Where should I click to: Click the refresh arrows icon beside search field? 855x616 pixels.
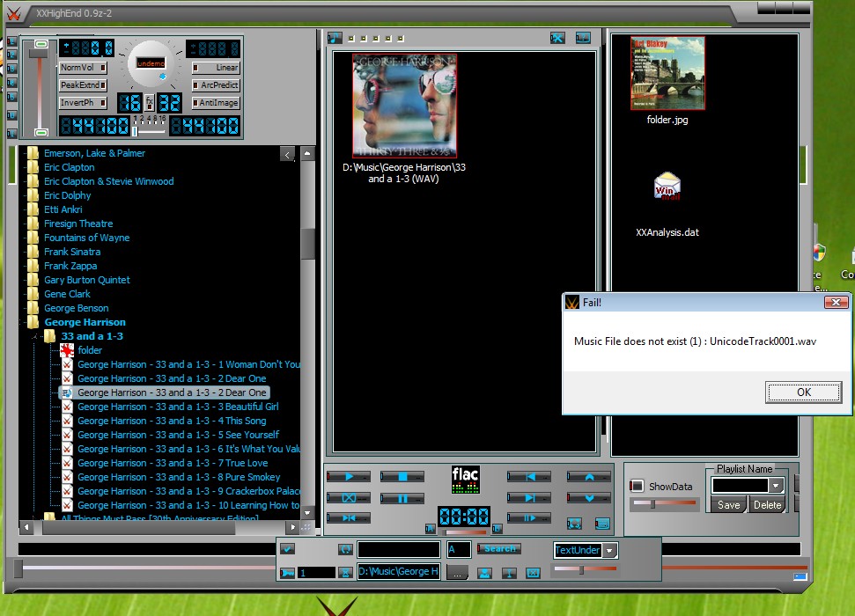(345, 549)
